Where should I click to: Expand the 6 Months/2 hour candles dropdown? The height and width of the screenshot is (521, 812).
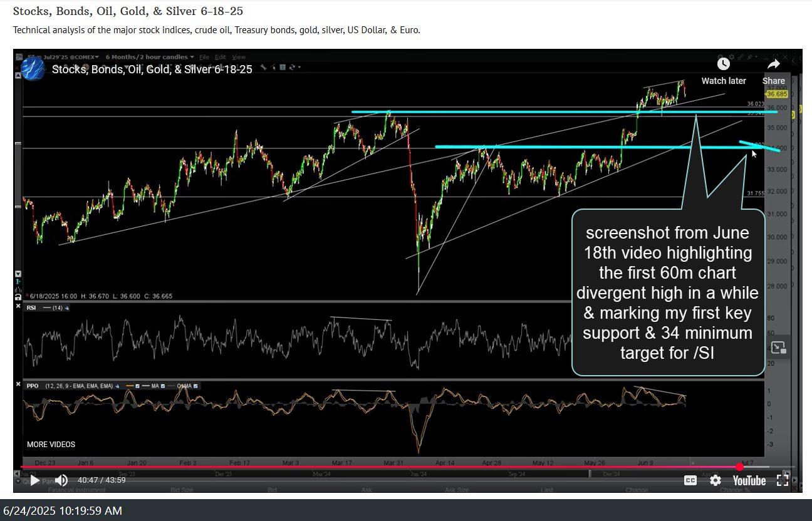(x=149, y=57)
